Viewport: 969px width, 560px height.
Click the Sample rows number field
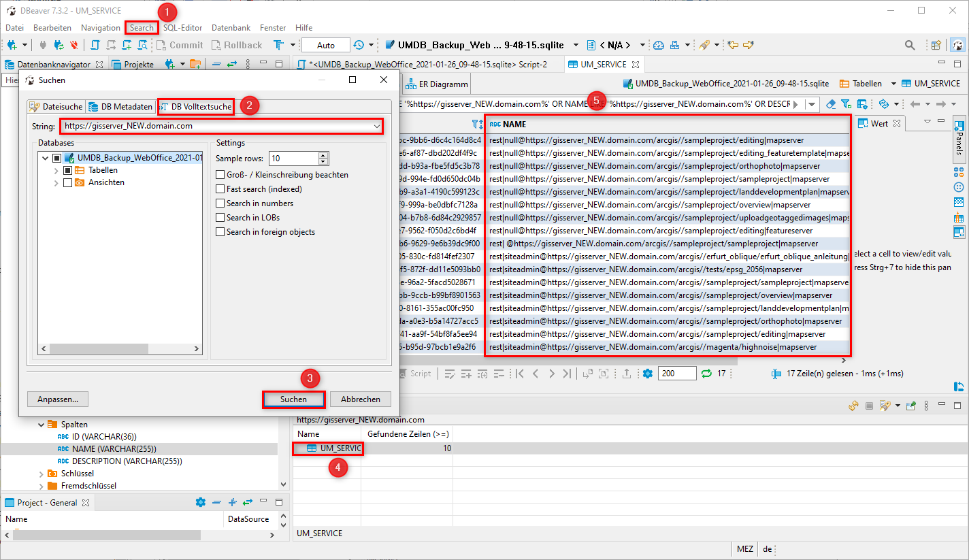click(293, 159)
